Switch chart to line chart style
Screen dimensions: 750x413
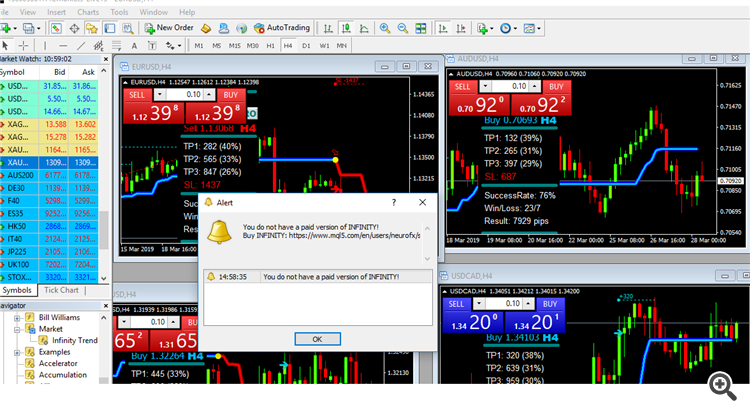coord(364,29)
